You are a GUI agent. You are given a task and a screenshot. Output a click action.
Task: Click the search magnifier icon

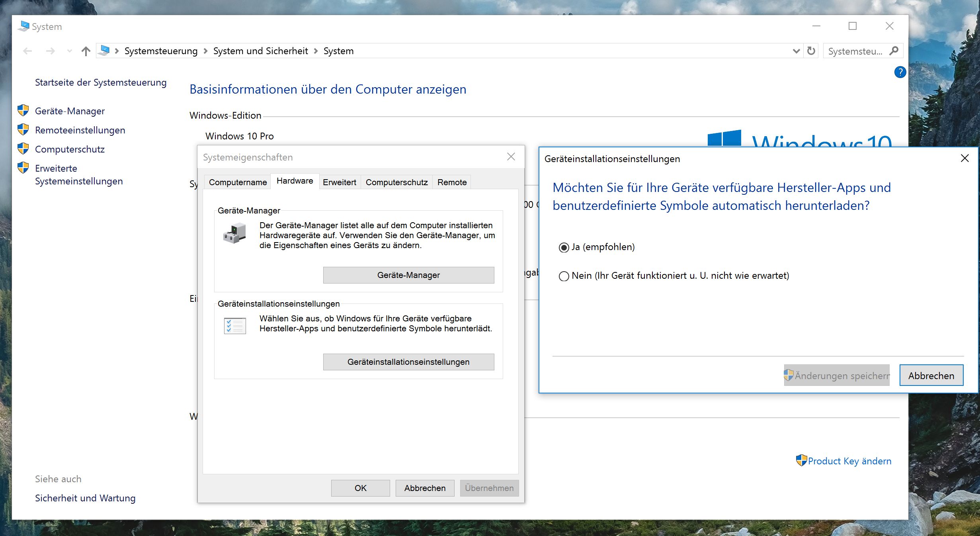pyautogui.click(x=894, y=51)
